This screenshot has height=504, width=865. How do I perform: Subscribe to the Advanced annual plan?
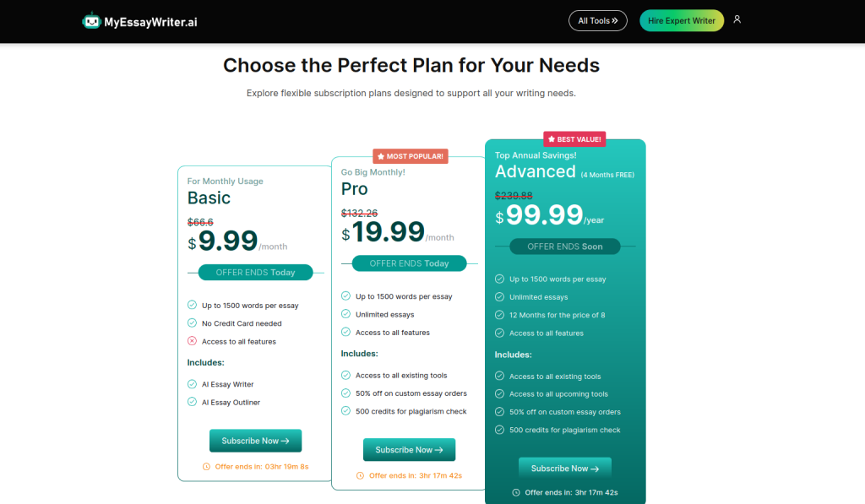pyautogui.click(x=565, y=469)
